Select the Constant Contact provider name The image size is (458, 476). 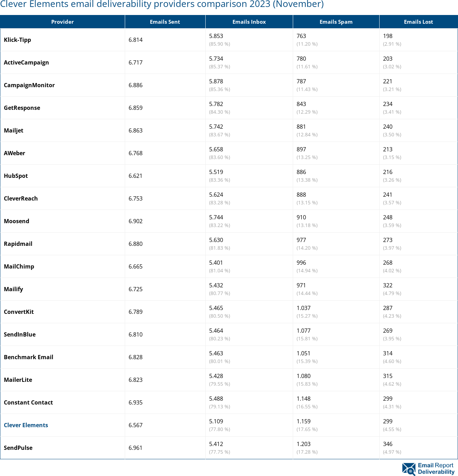29,402
